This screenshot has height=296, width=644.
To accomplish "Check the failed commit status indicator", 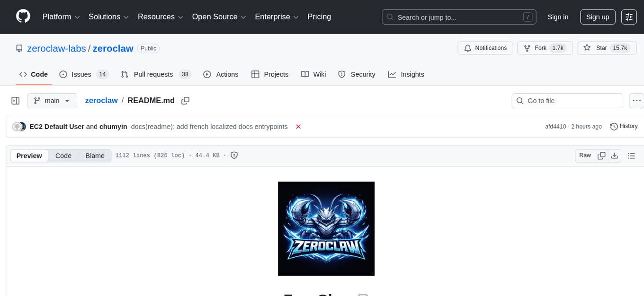I will (x=298, y=126).
